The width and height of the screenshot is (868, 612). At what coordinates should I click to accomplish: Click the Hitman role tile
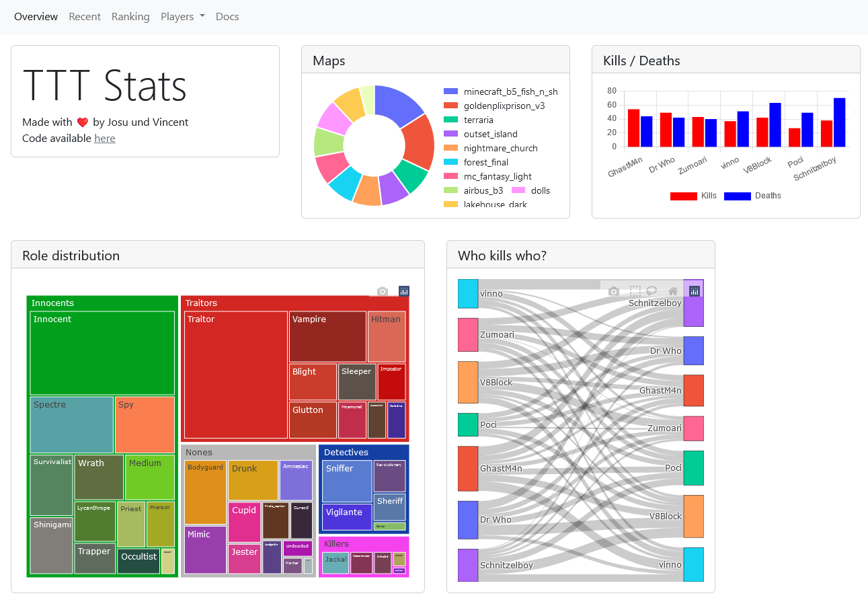coord(387,337)
